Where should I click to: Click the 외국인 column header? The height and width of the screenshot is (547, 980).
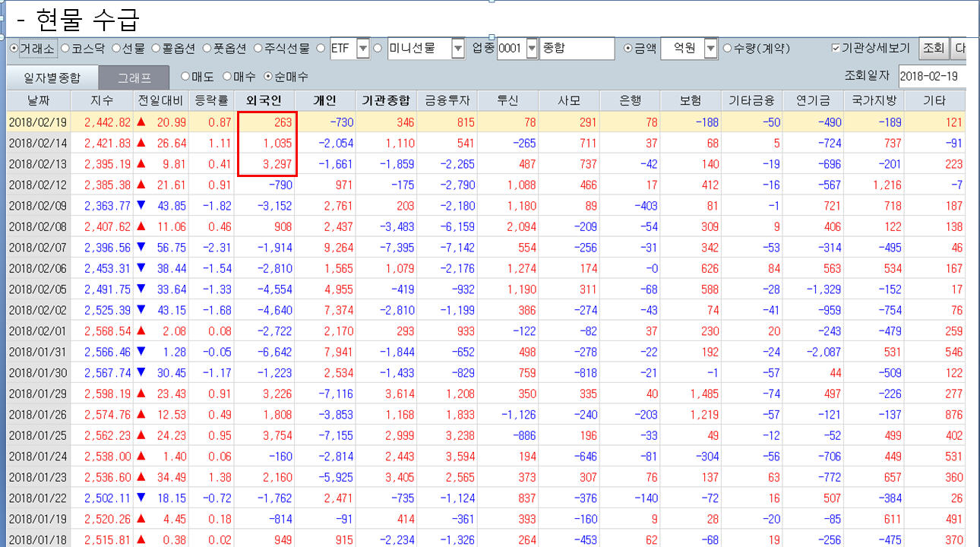click(266, 101)
